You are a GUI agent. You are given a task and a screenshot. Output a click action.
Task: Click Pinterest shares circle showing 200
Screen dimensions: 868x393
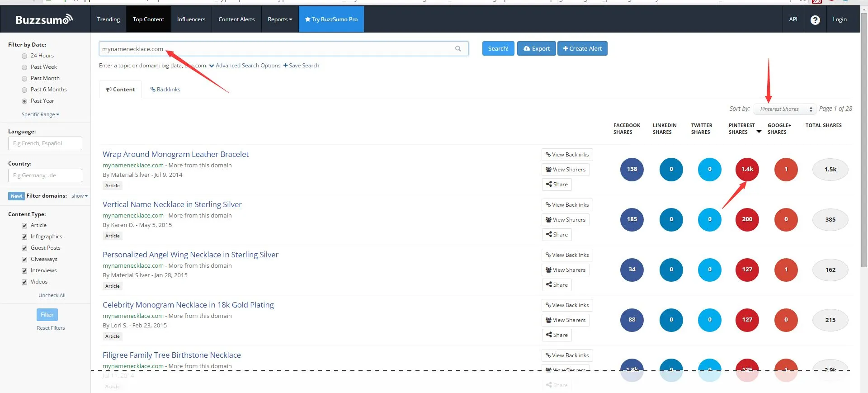[x=747, y=220]
